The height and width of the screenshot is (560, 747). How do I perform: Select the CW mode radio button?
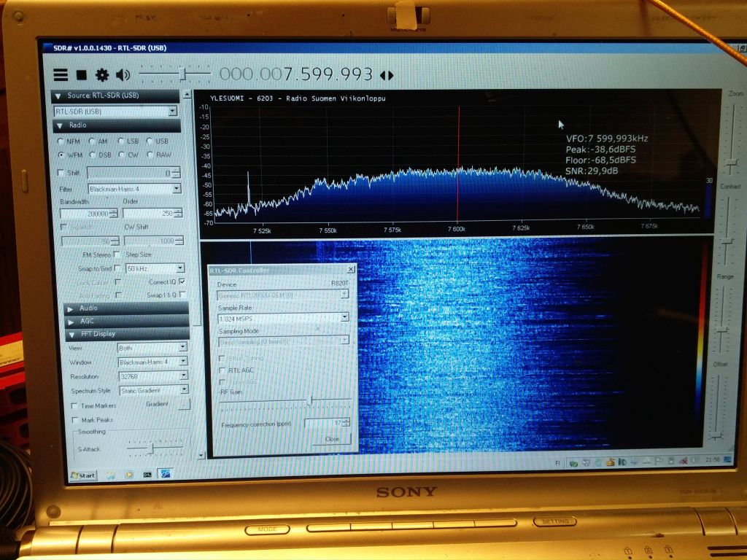(x=122, y=155)
